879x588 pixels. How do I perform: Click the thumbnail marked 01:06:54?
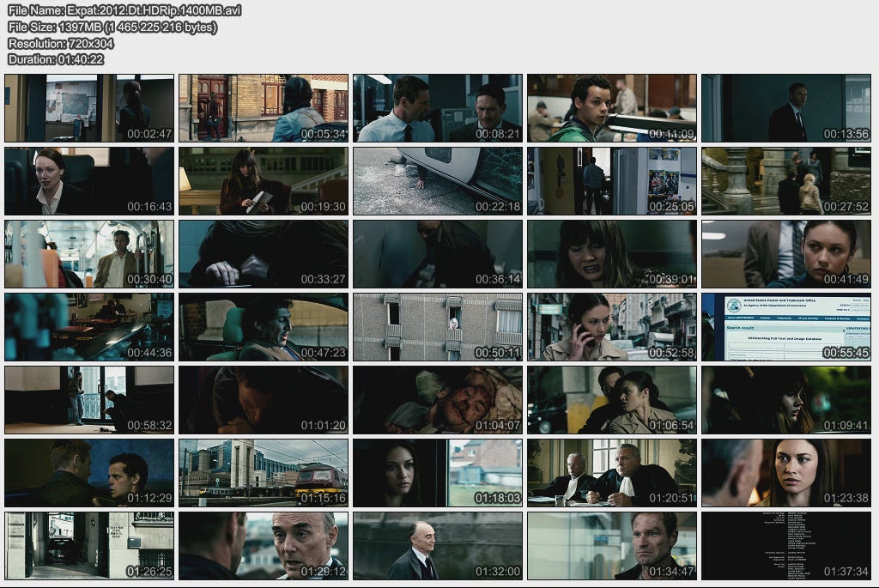tap(612, 400)
